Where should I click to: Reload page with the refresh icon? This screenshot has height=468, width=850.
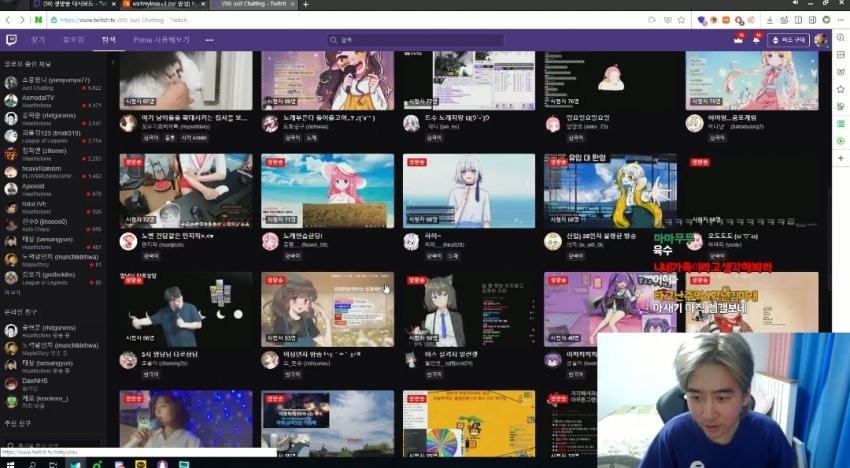click(652, 20)
